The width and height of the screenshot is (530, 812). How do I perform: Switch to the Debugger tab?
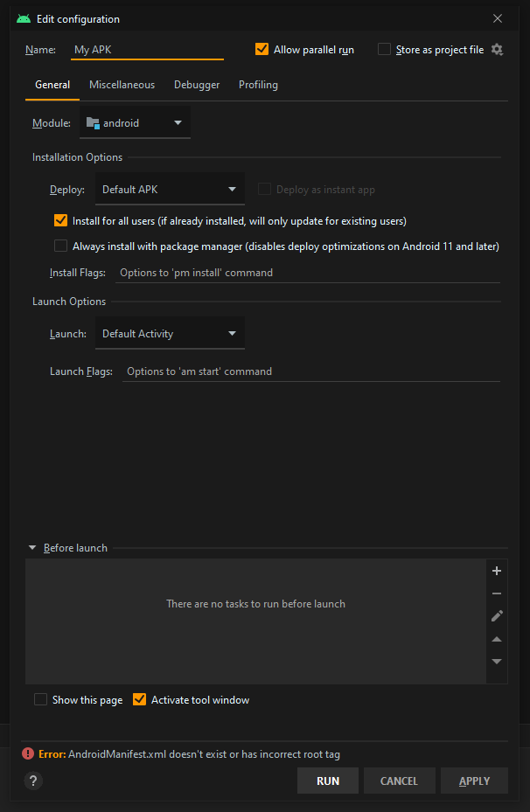tap(197, 85)
